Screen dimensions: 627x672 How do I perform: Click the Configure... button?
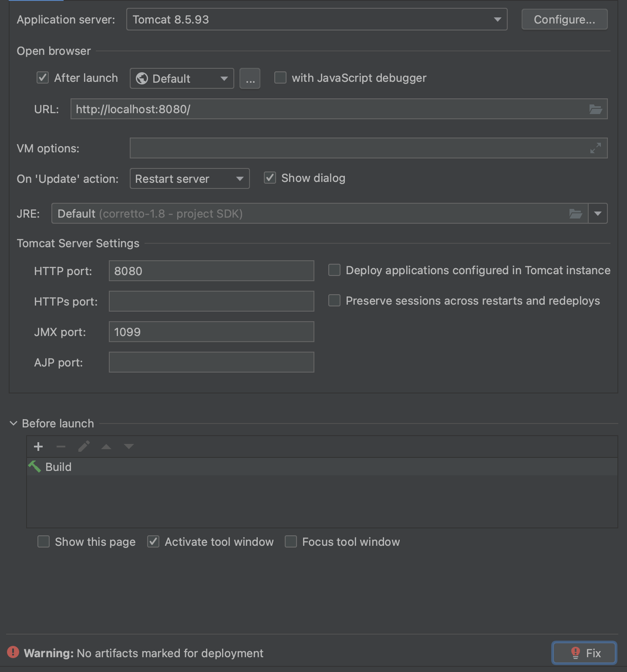pyautogui.click(x=564, y=20)
